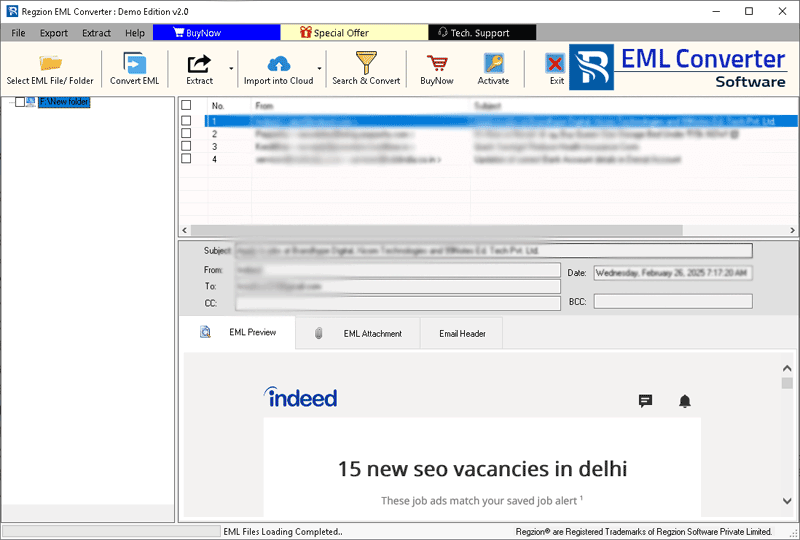Select email number 3 in list
The width and height of the screenshot is (800, 540).
click(x=501, y=146)
